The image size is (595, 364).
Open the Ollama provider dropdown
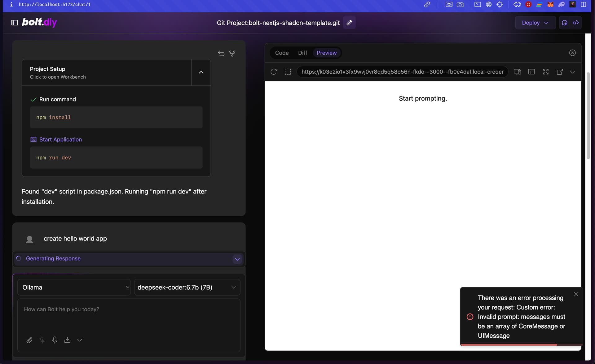point(74,287)
